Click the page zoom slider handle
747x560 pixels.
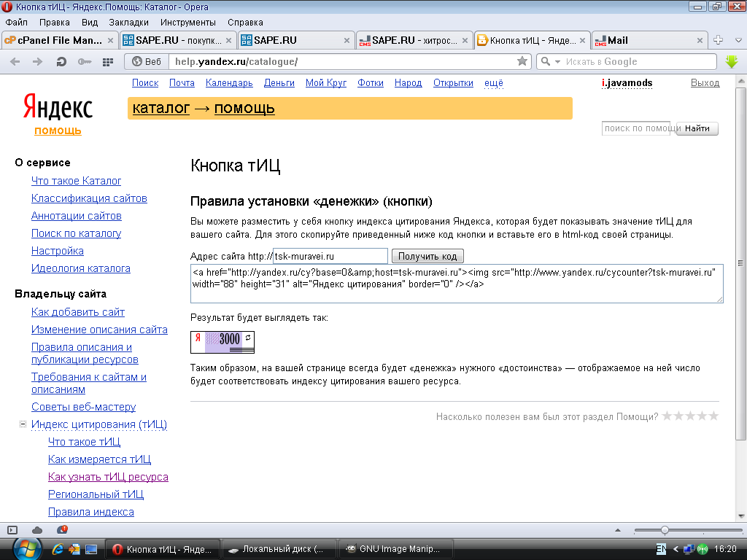point(665,530)
